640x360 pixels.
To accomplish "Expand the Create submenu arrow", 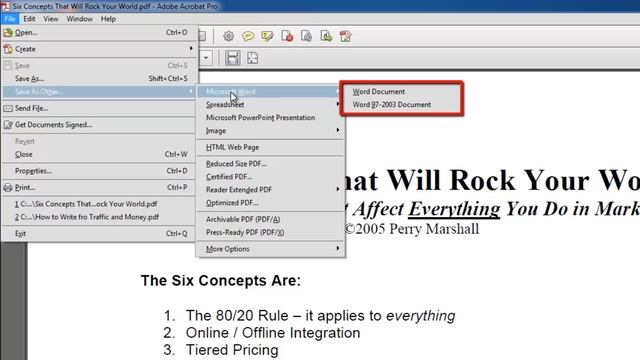I will coord(191,49).
